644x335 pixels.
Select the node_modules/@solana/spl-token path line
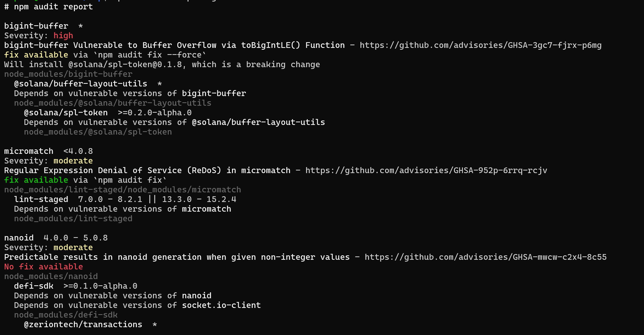[x=98, y=132]
